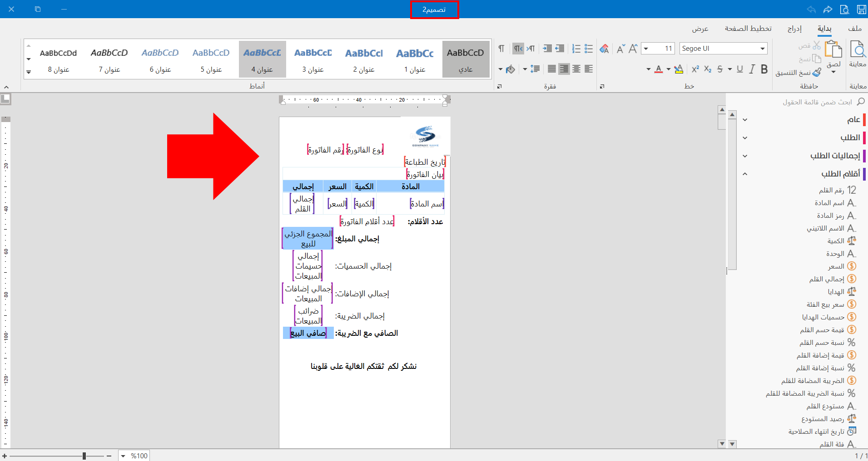Click the redo arrow icon
The height and width of the screenshot is (461, 868).
828,9
